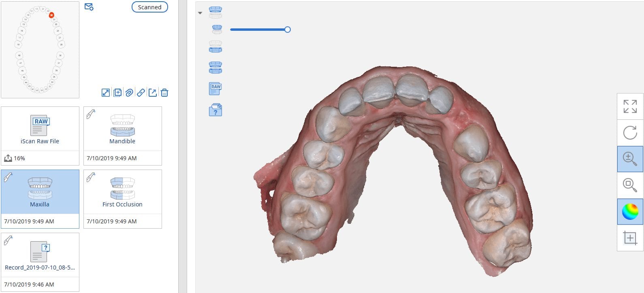644x293 pixels.
Task: Open the iScan Raw File tile
Action: pos(40,130)
